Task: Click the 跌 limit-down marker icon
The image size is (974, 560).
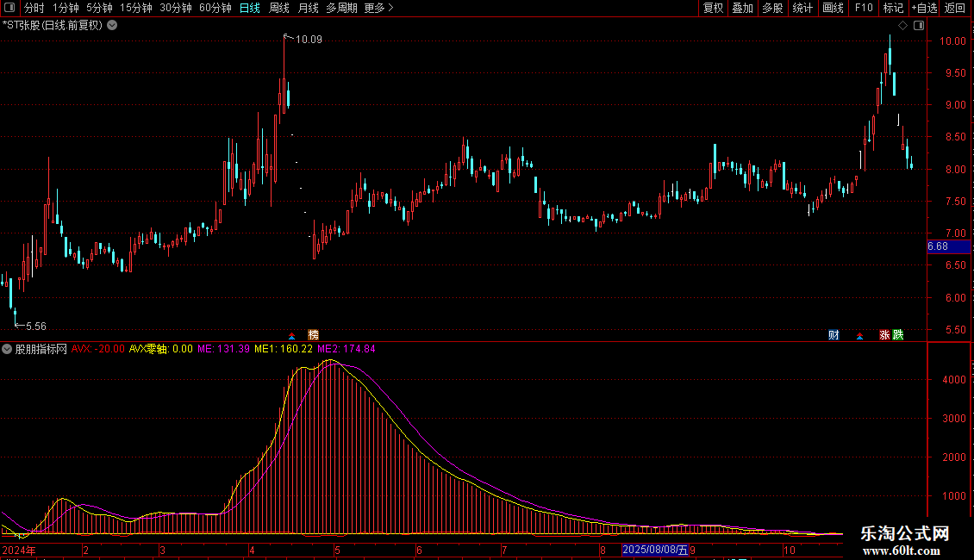Action: point(898,334)
